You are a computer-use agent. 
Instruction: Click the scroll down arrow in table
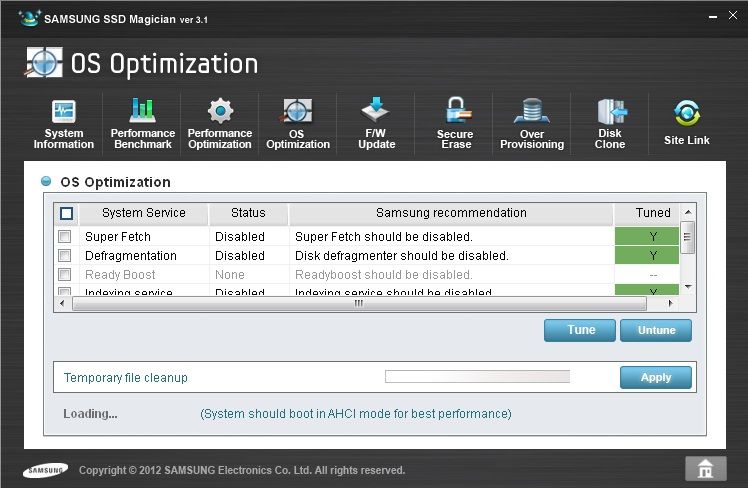[x=688, y=287]
